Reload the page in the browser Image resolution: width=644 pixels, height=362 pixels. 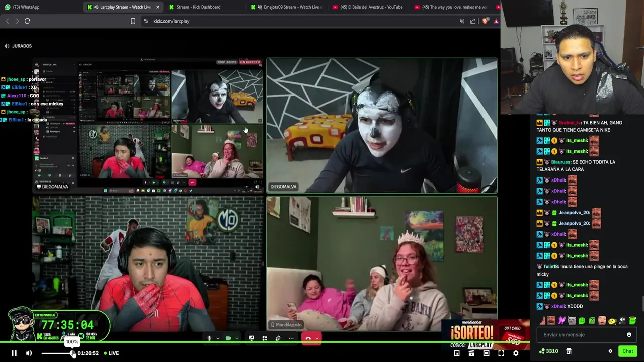[28, 21]
